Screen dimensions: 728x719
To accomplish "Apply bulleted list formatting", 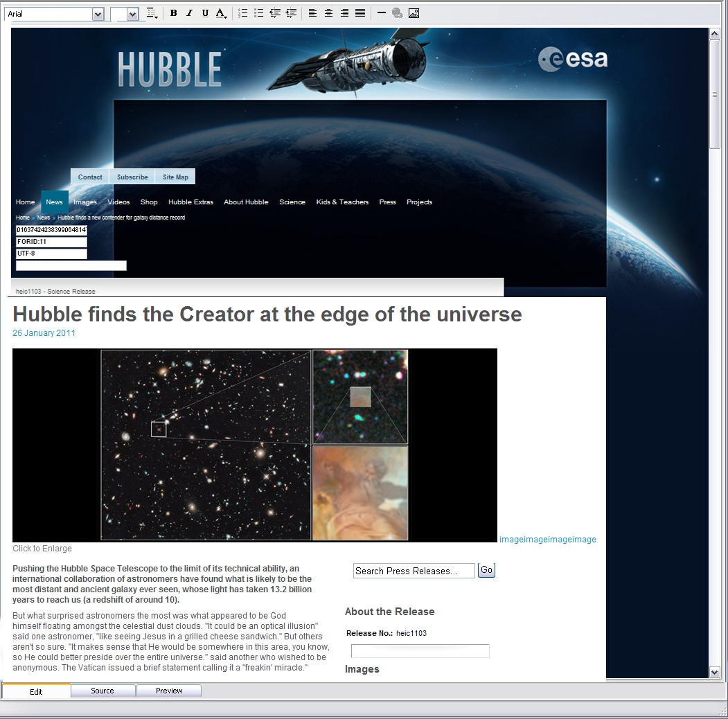I will click(x=258, y=13).
